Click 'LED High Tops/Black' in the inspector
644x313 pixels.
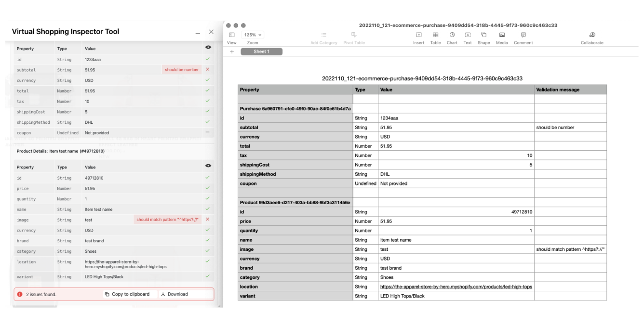tap(104, 277)
